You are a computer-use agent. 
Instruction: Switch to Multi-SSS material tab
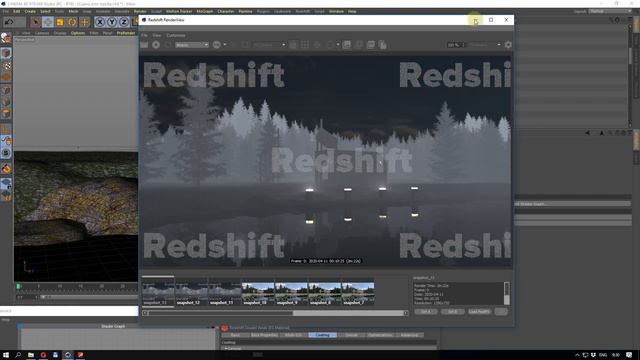click(x=293, y=335)
